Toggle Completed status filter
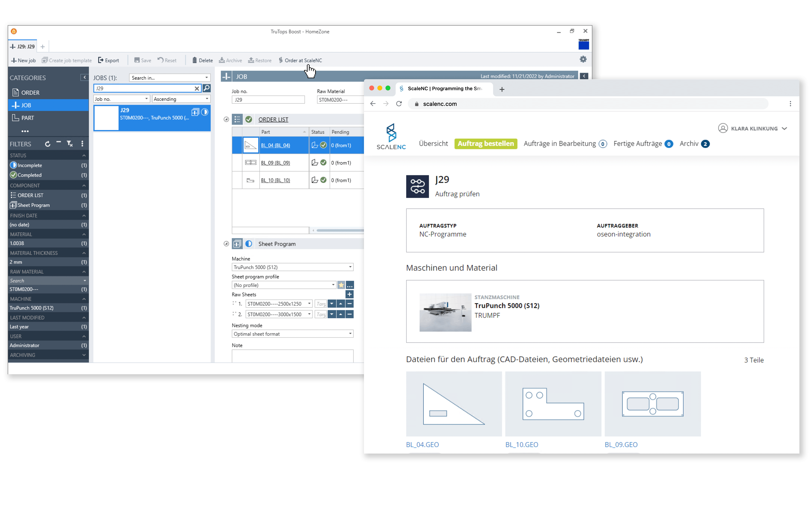The image size is (812, 508). [48, 175]
